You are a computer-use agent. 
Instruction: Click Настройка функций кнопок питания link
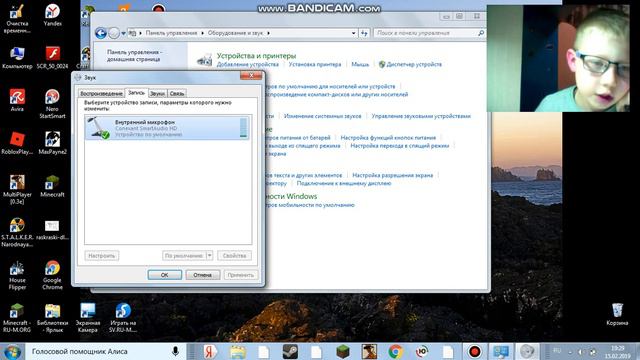tap(388, 138)
